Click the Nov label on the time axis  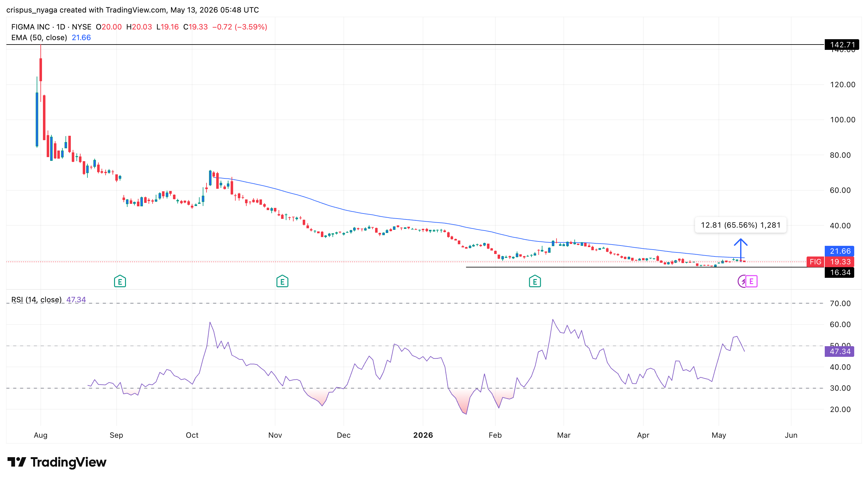point(275,435)
